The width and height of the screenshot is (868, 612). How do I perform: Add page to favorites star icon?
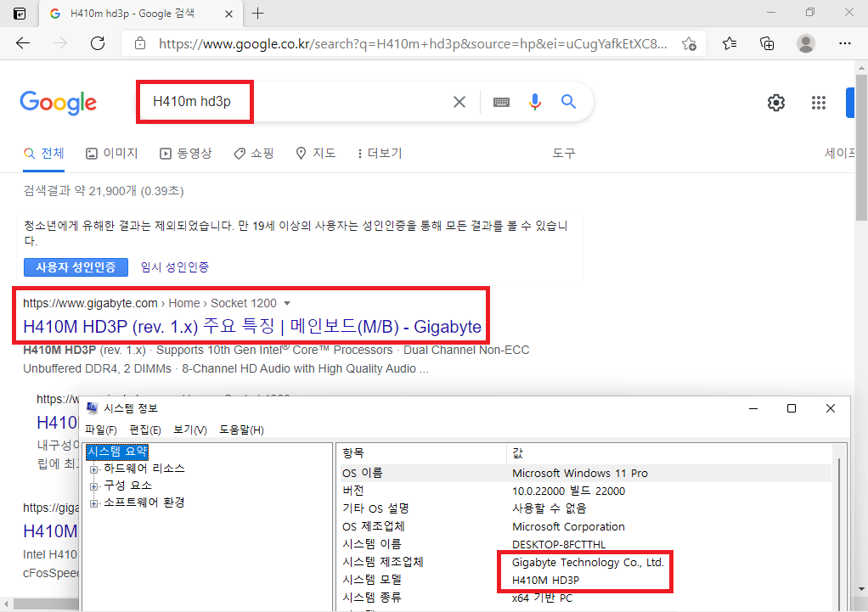coord(689,44)
